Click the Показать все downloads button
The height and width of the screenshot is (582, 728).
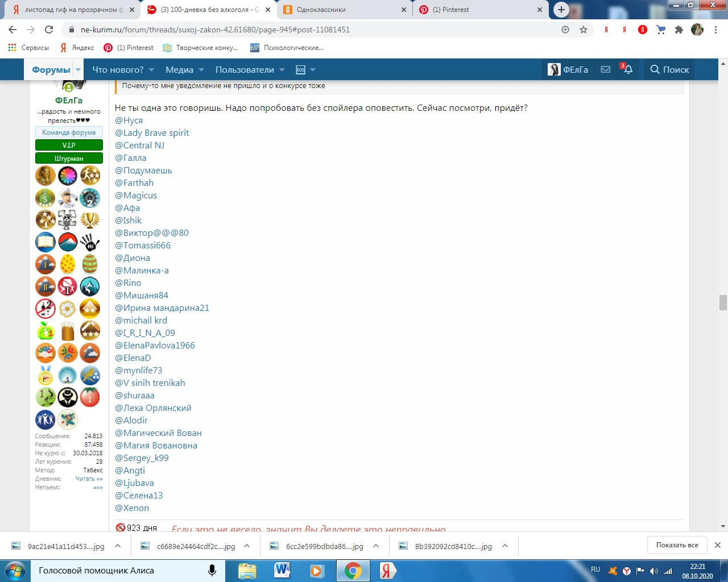pyautogui.click(x=677, y=545)
